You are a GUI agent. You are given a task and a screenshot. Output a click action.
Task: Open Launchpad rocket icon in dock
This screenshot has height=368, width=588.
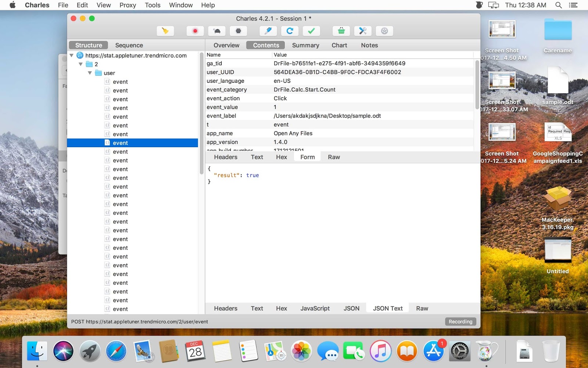[x=90, y=351]
